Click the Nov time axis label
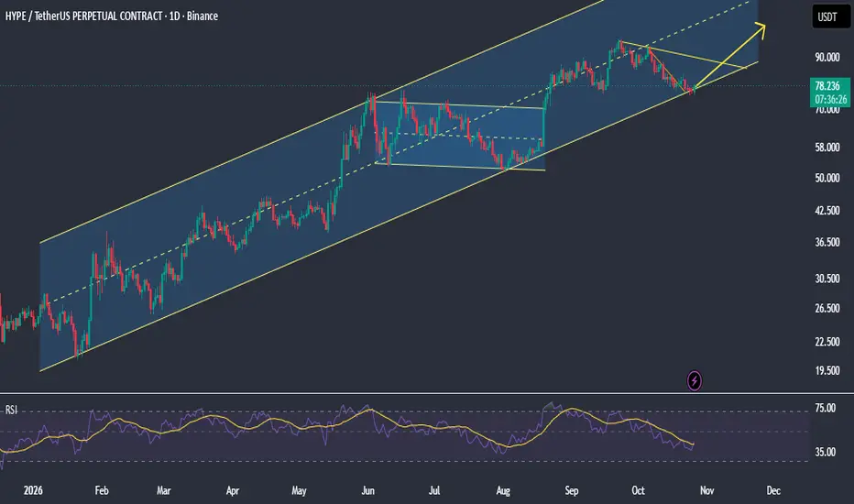Image resolution: width=854 pixels, height=504 pixels. (707, 490)
